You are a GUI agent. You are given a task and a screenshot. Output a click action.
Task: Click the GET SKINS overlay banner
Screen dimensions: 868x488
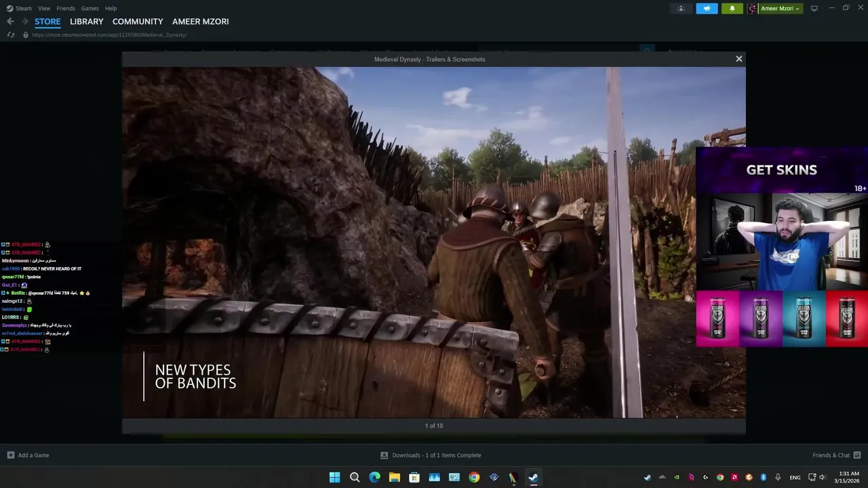pos(782,170)
